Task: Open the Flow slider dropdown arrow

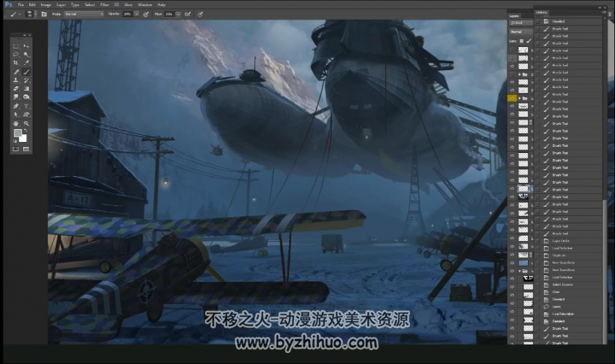Action: click(x=178, y=14)
